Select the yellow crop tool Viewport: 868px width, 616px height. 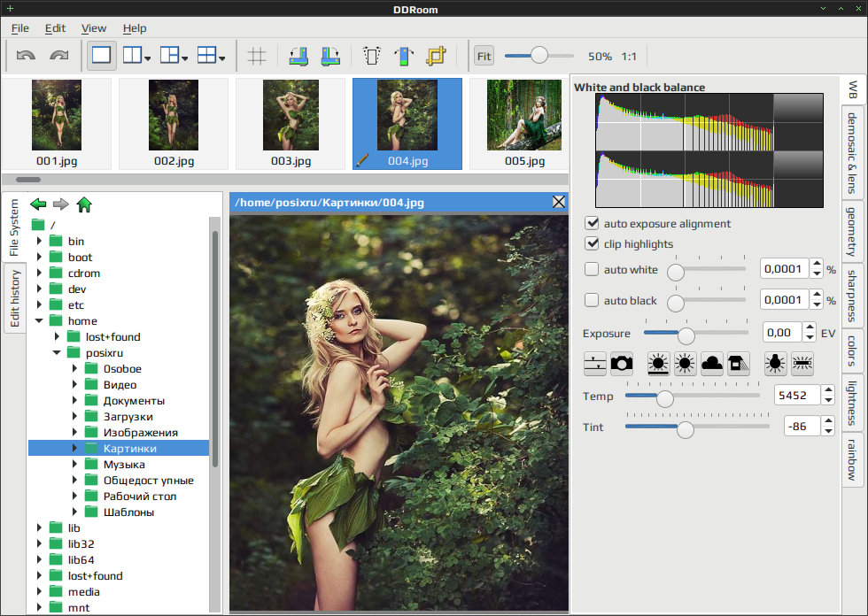click(436, 56)
